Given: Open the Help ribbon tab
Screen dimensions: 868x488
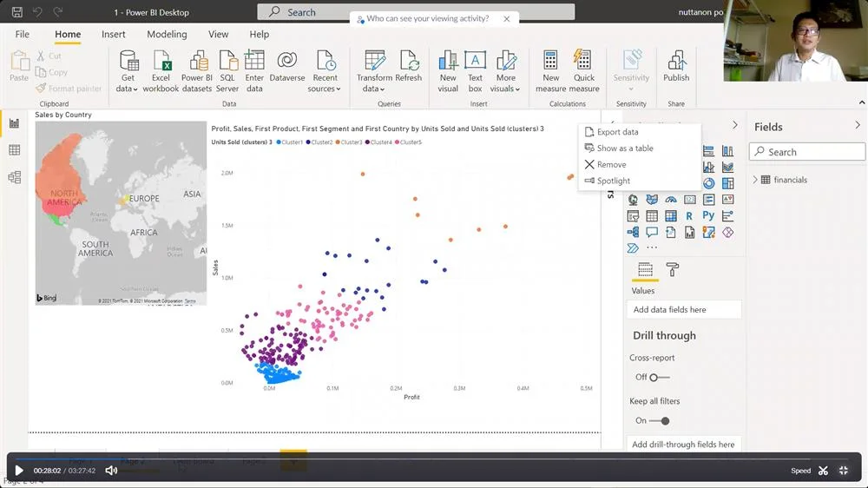Looking at the screenshot, I should [259, 35].
